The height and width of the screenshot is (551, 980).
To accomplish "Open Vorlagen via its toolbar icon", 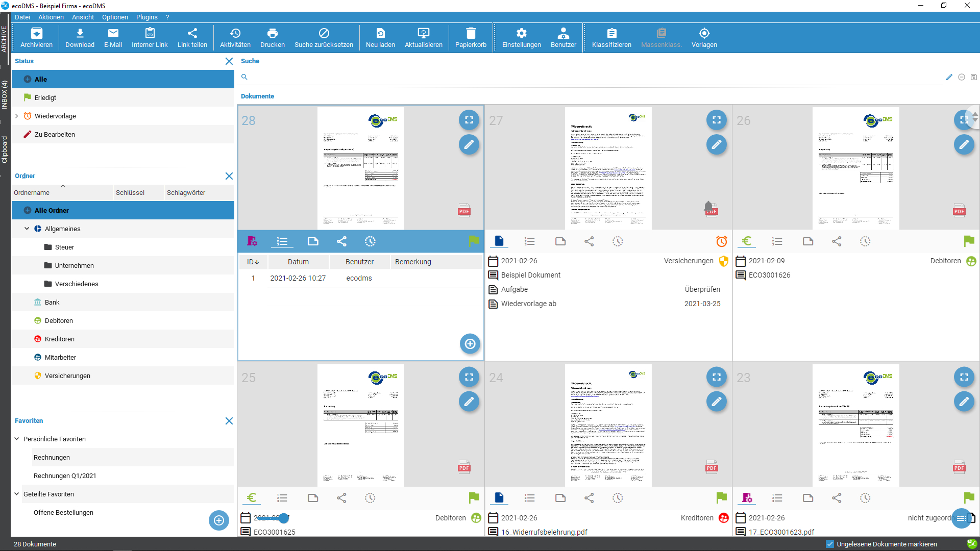I will 704,37.
